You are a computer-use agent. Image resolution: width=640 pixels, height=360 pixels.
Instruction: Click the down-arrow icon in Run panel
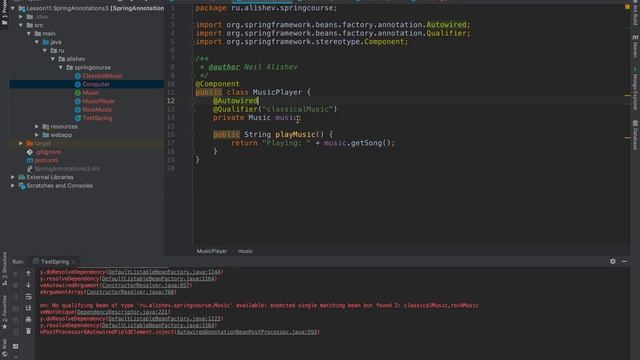click(28, 285)
